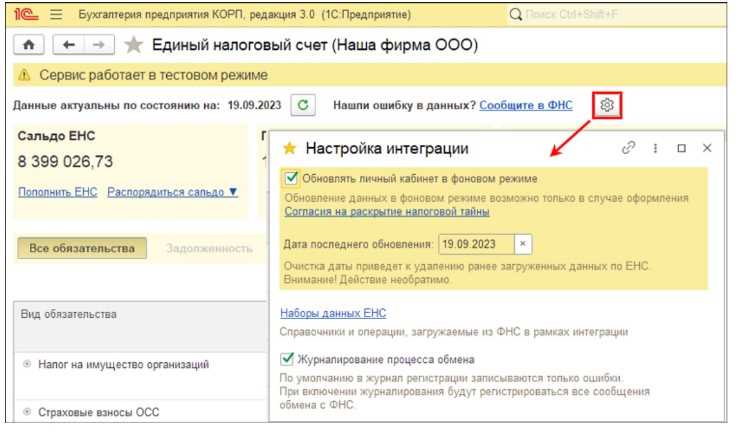Switch to the Задолженность tab
The height and width of the screenshot is (435, 744).
[209, 249]
